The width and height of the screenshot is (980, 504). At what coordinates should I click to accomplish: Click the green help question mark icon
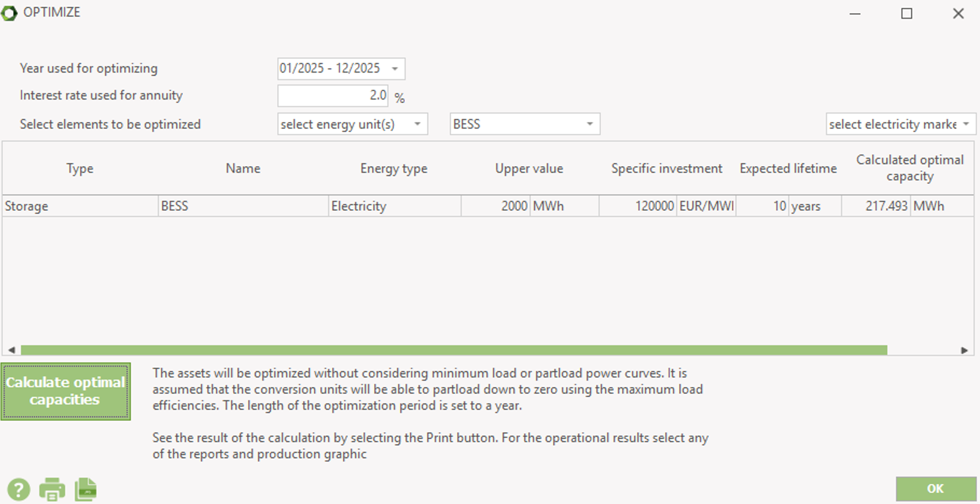(19, 489)
